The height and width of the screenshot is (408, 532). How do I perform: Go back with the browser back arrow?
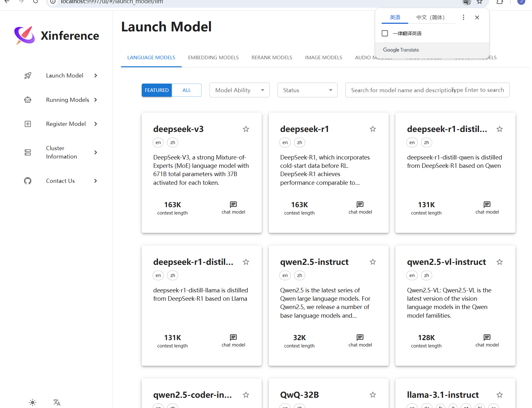(7, 2)
